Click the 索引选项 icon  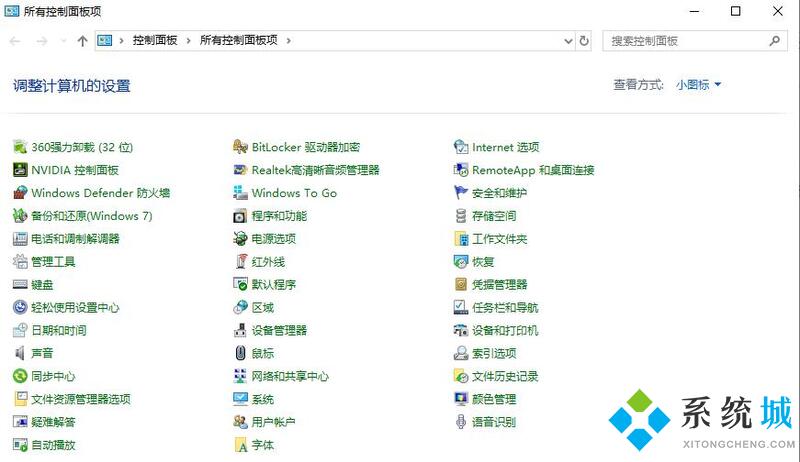pos(461,353)
